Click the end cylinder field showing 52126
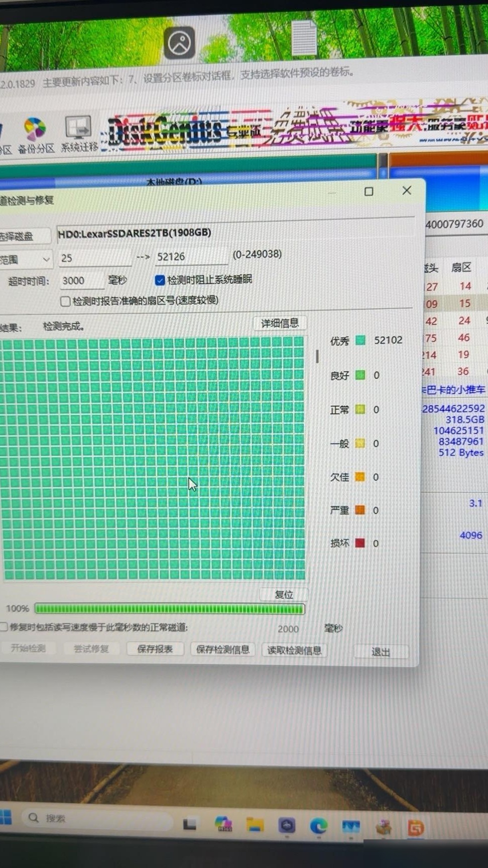The height and width of the screenshot is (868, 488). pos(191,257)
